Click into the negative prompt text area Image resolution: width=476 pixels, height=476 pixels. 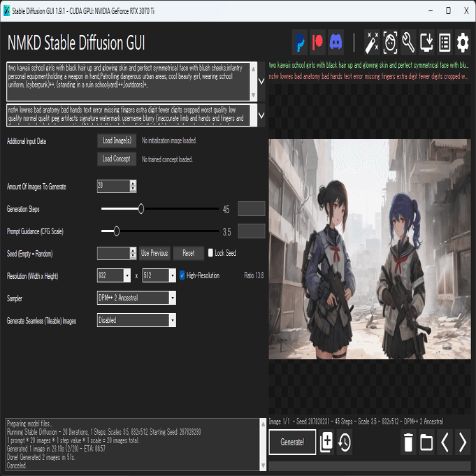coord(128,115)
